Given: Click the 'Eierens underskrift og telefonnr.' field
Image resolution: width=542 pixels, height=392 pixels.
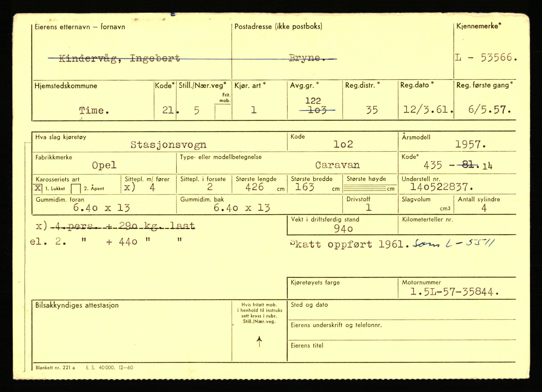Looking at the screenshot, I should click(402, 330).
